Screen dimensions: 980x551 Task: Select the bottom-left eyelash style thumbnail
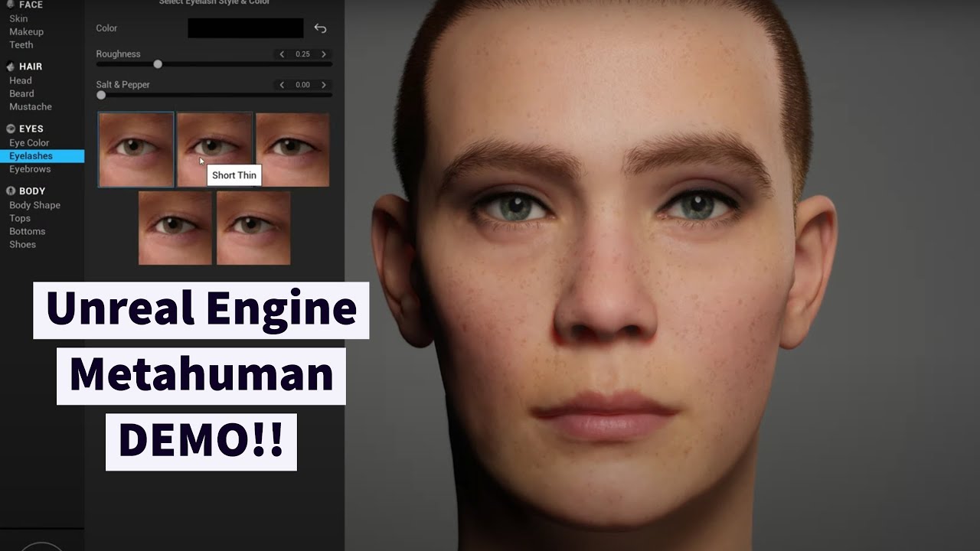coord(175,228)
